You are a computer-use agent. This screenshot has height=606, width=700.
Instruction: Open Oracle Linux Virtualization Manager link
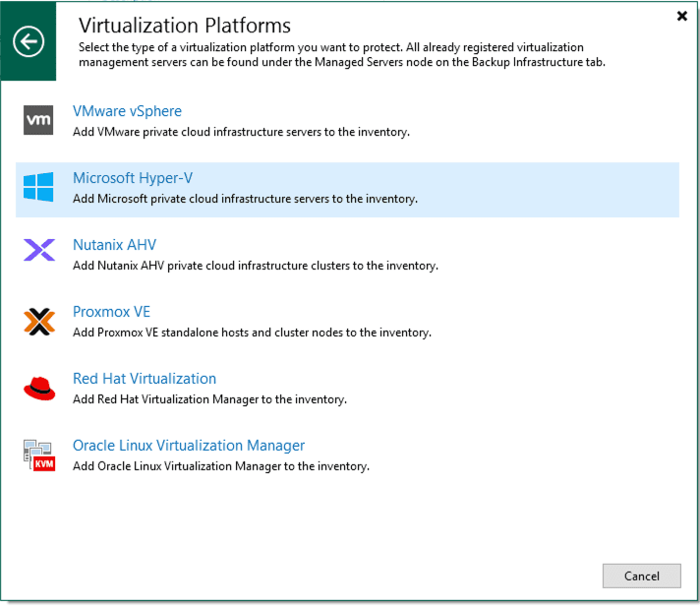[x=189, y=446]
